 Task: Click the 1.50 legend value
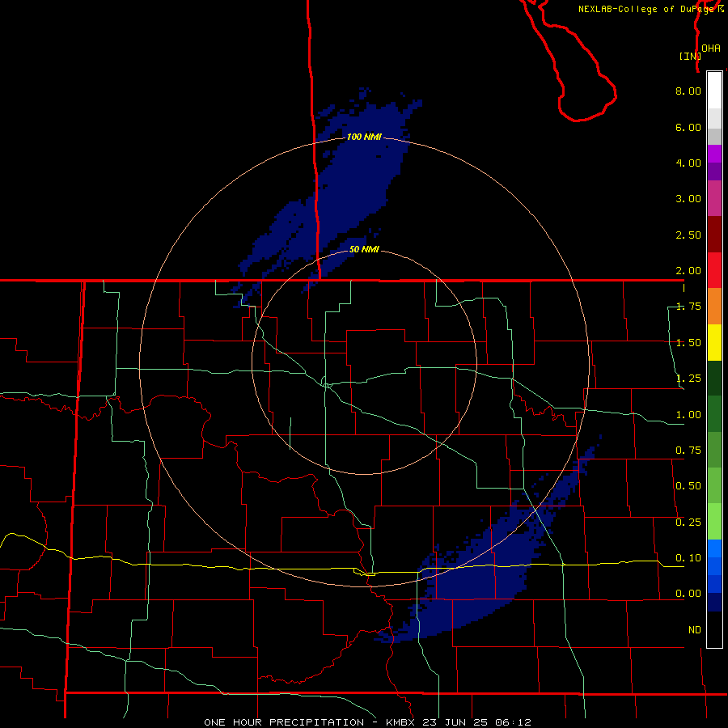click(x=688, y=343)
